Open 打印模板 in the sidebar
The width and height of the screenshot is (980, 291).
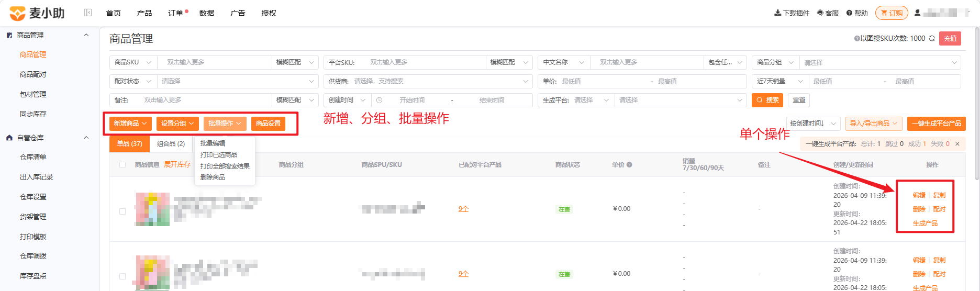33,237
